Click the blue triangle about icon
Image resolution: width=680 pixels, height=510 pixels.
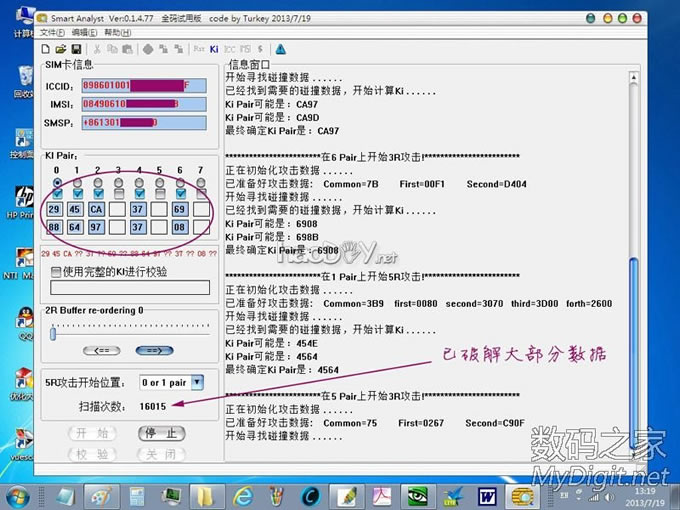click(x=281, y=48)
